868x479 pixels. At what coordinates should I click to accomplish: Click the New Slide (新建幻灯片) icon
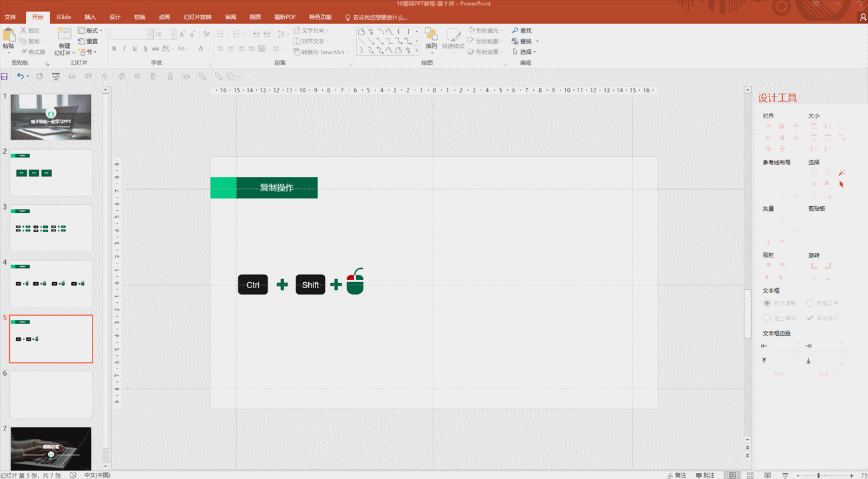pos(64,35)
